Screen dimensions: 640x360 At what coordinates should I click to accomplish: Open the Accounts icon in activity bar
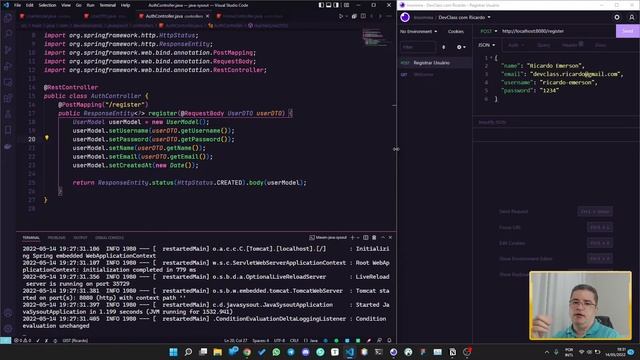tap(8, 313)
